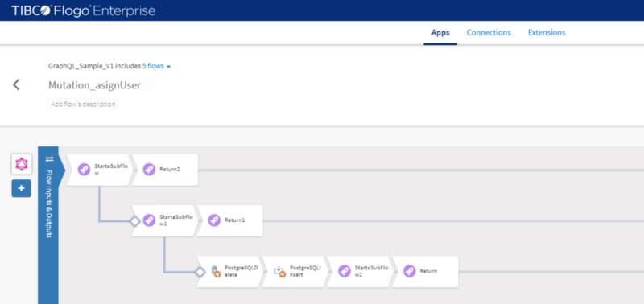Click the branch diamond before PostgreSQLDelete
Viewport: 644px width, 304px height.
point(200,272)
